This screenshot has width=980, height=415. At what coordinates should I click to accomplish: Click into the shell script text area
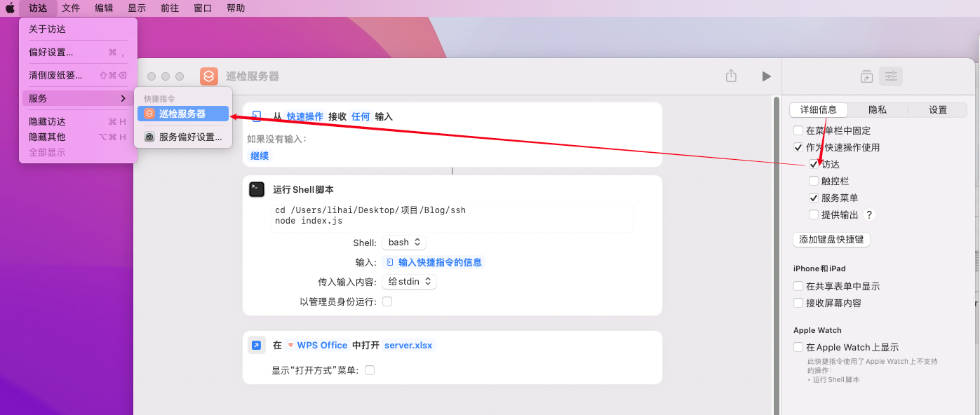point(452,218)
